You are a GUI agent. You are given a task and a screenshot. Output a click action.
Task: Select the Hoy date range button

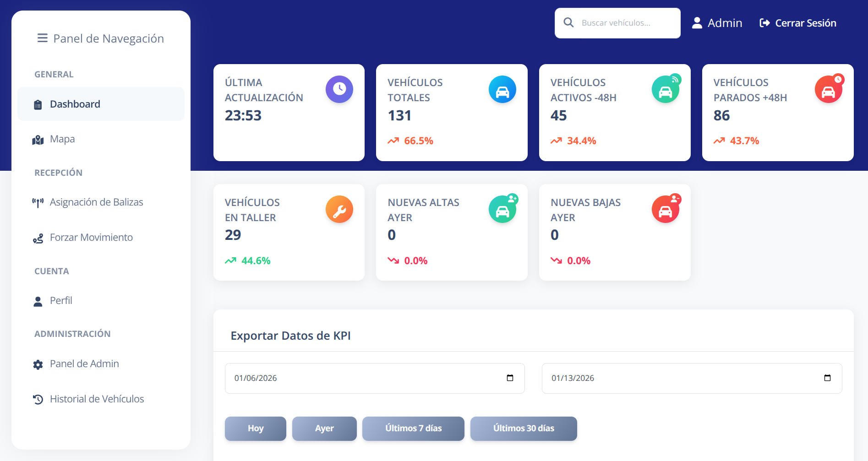pos(255,428)
